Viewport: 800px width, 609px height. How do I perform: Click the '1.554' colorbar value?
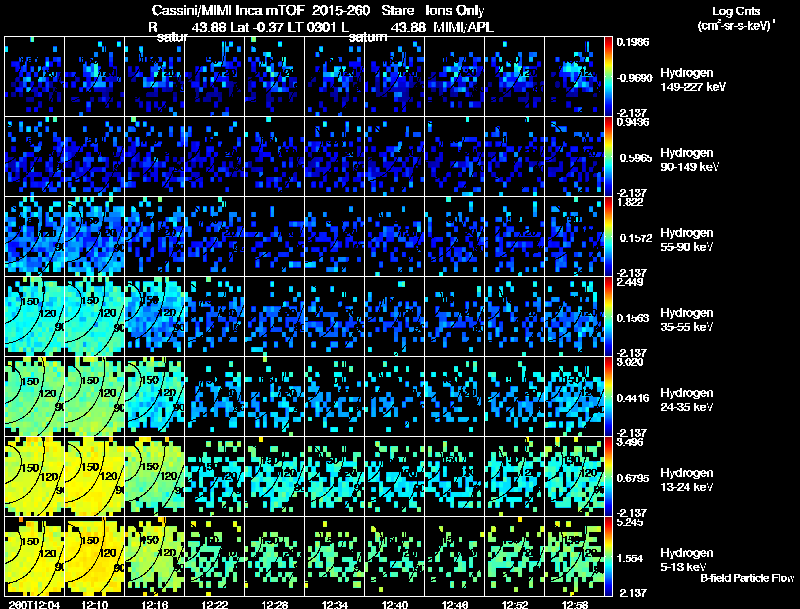(x=632, y=559)
